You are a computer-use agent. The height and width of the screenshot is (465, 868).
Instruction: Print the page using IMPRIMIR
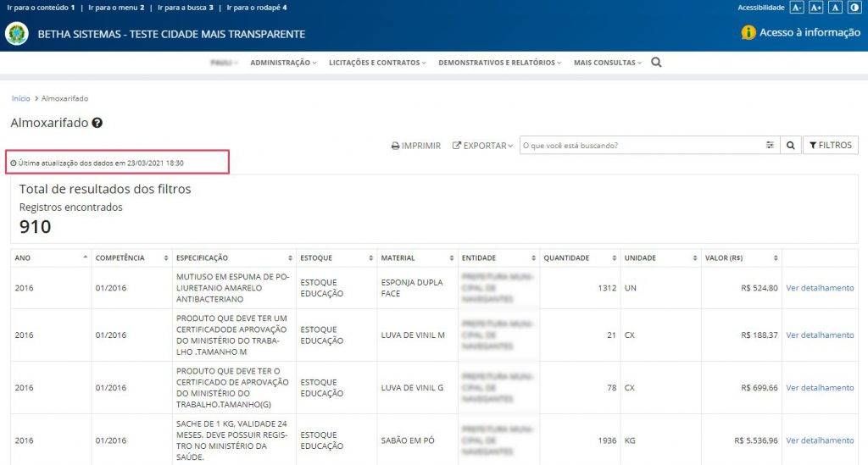point(415,146)
